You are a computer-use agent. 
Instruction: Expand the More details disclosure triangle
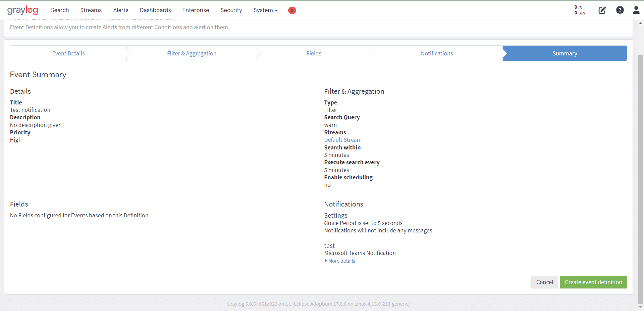pos(326,261)
